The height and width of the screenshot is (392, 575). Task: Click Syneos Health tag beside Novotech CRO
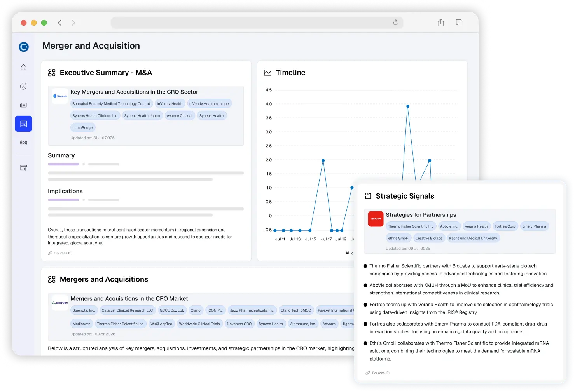click(271, 324)
